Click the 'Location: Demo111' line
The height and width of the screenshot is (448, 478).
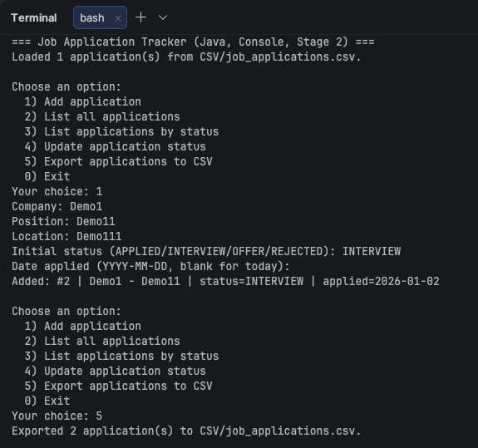[67, 236]
